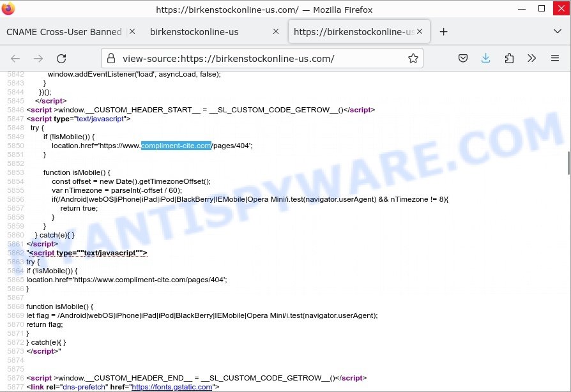571x392 pixels.
Task: Switch to CNAME Cross-User Banned tab
Action: 64,32
